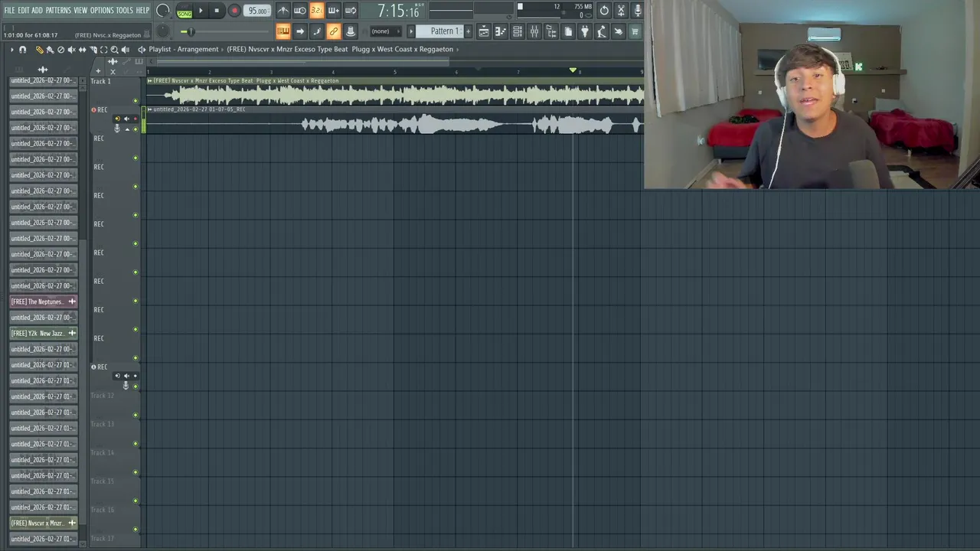
Task: Select [FREE] Y2k New Jazz clip in picker
Action: tap(43, 333)
